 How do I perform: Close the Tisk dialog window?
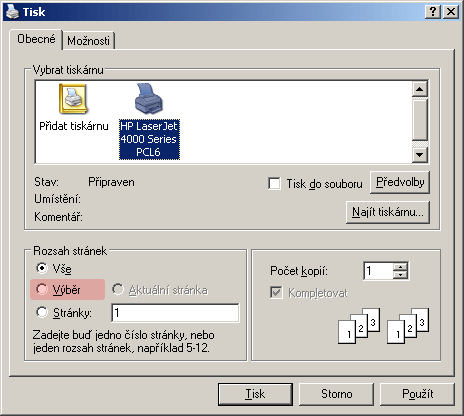point(451,12)
